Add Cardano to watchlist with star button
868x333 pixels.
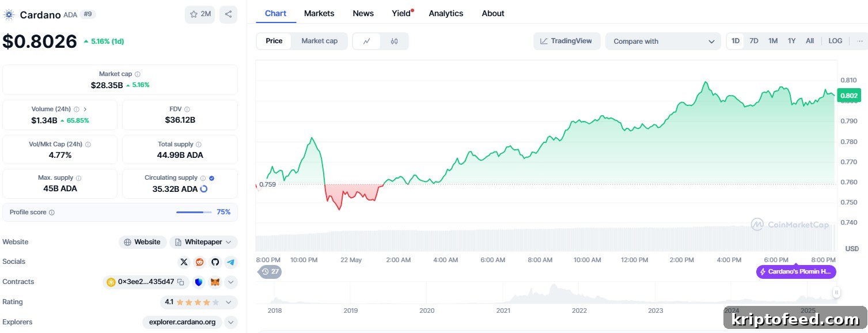tap(200, 14)
